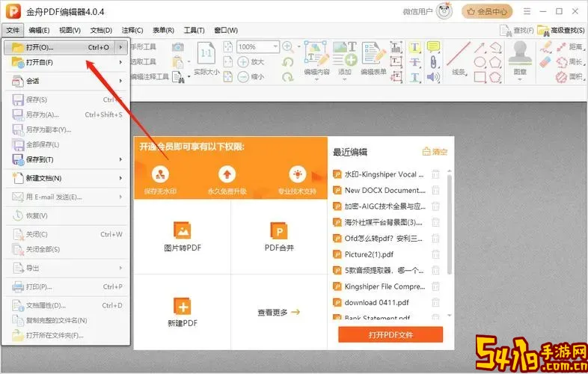Select the cloud shape tool

pos(495,77)
